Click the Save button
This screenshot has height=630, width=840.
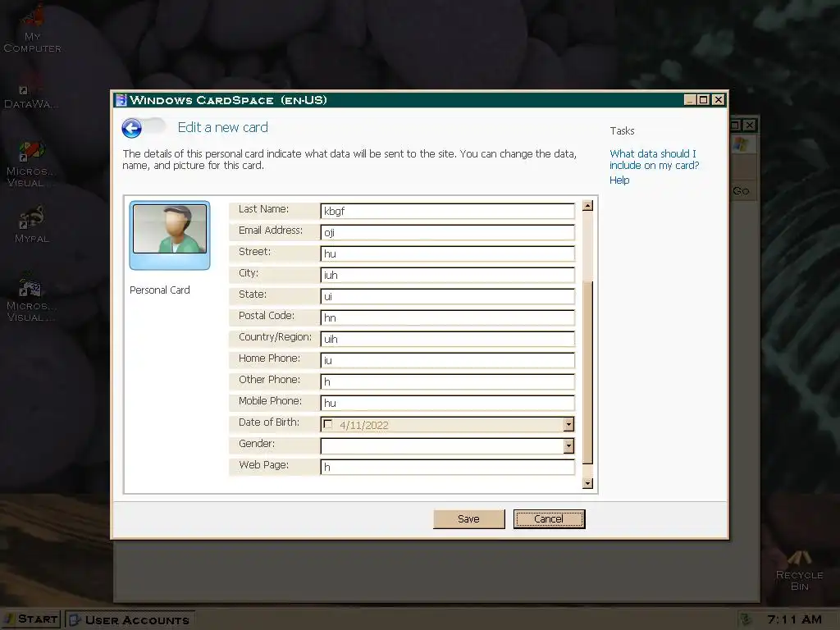click(468, 519)
